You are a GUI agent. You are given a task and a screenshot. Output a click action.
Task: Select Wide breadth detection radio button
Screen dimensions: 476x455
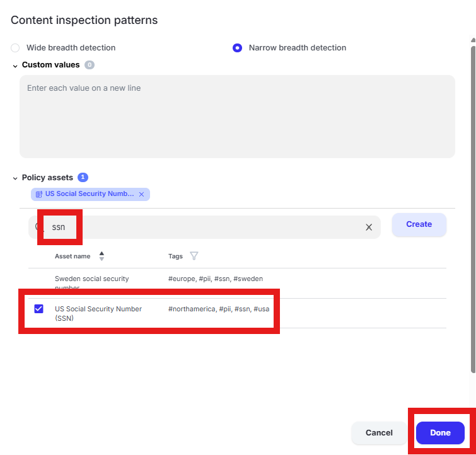pyautogui.click(x=15, y=48)
